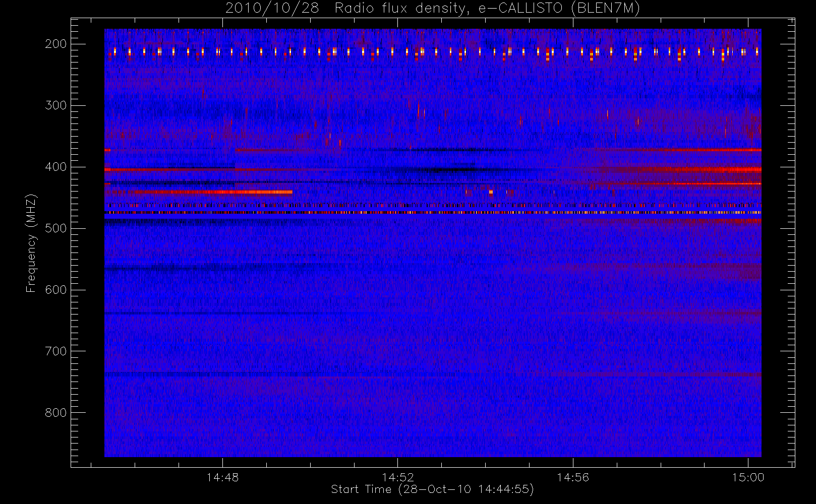Click the 600 frequency tick label
The height and width of the screenshot is (504, 816).
coord(55,290)
